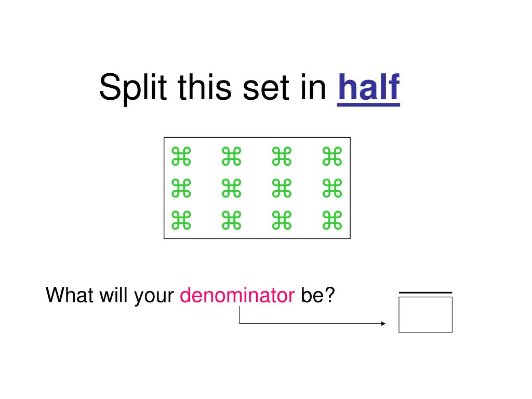Click the second symbol in the bottom row
The width and height of the screenshot is (532, 399).
coord(231,220)
